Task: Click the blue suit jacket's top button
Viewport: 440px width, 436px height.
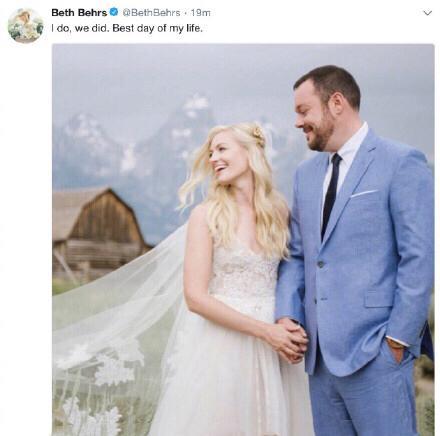Action: [x=321, y=264]
